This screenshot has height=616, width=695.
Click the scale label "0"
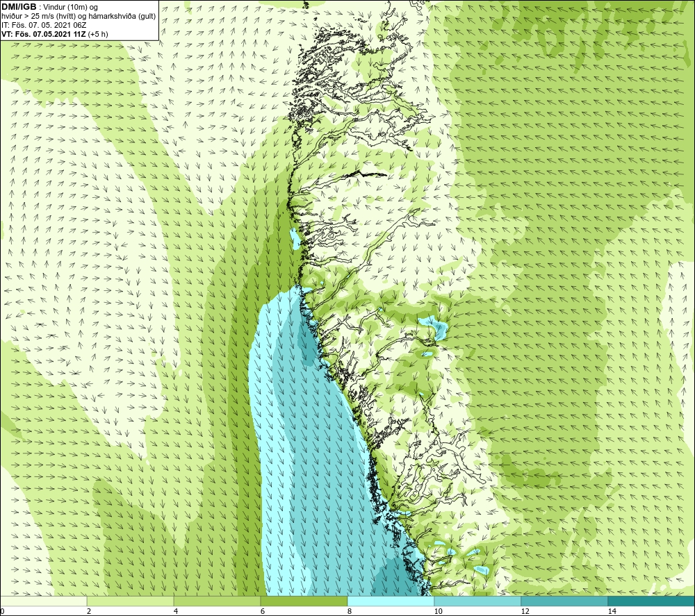pos(2,612)
